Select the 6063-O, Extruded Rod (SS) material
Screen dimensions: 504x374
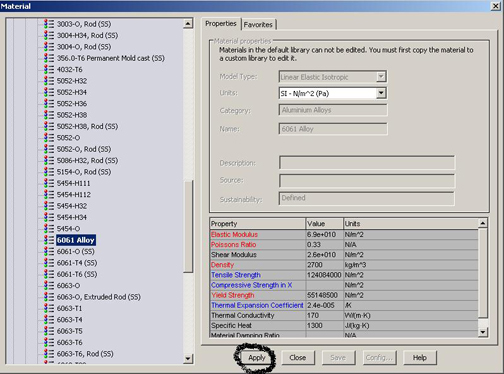click(99, 297)
